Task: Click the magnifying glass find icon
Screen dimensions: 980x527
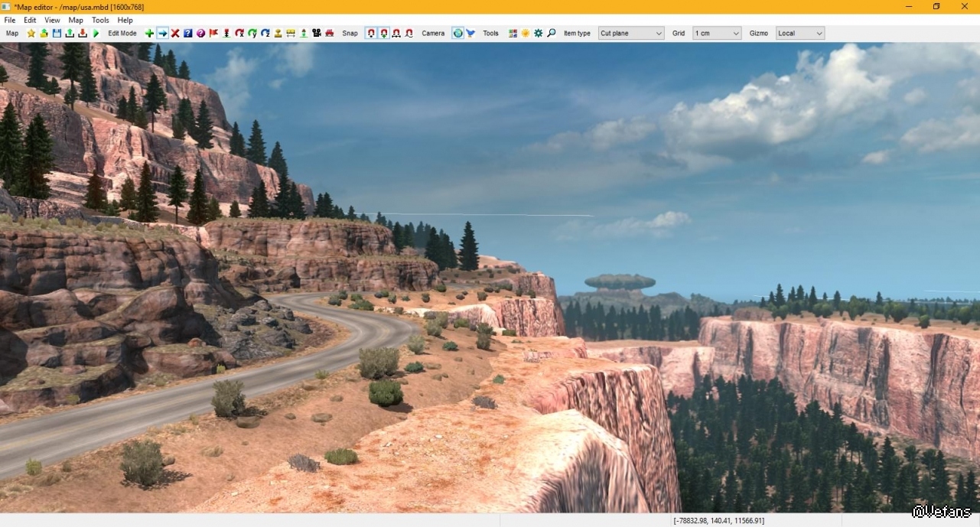Action: pos(551,34)
